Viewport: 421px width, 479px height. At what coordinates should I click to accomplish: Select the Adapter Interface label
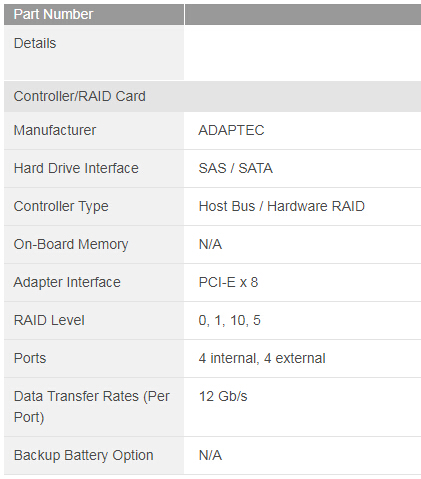pos(67,282)
